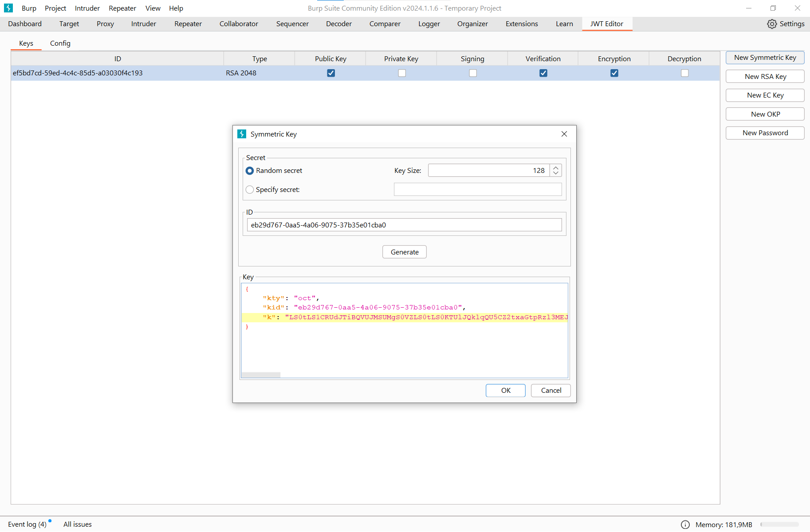Switch to the Extensions tab

[x=522, y=24]
